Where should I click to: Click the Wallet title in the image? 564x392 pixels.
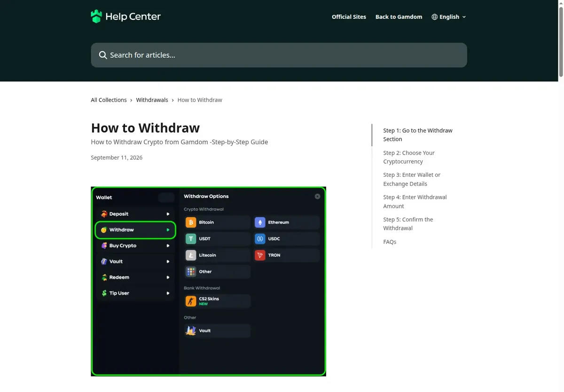[104, 197]
